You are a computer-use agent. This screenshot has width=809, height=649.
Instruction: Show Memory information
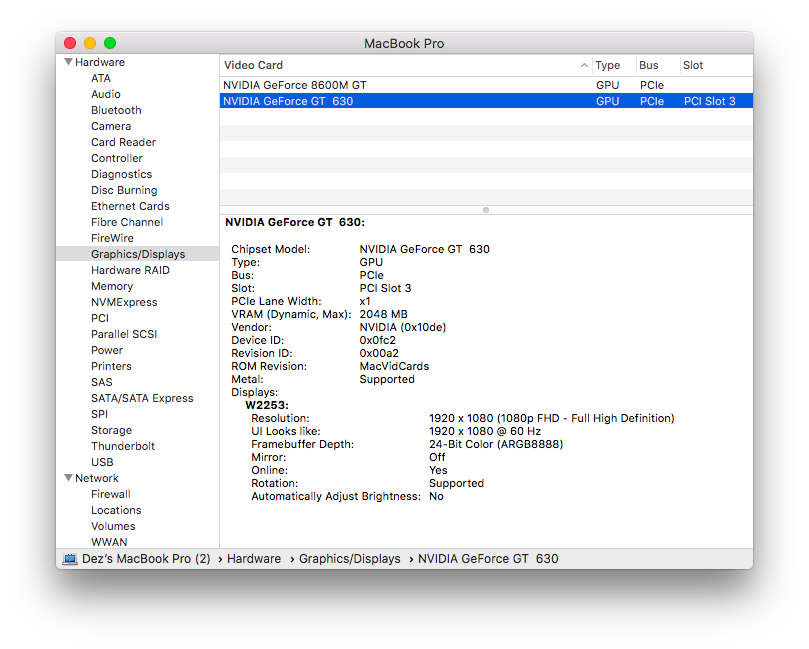pos(112,286)
